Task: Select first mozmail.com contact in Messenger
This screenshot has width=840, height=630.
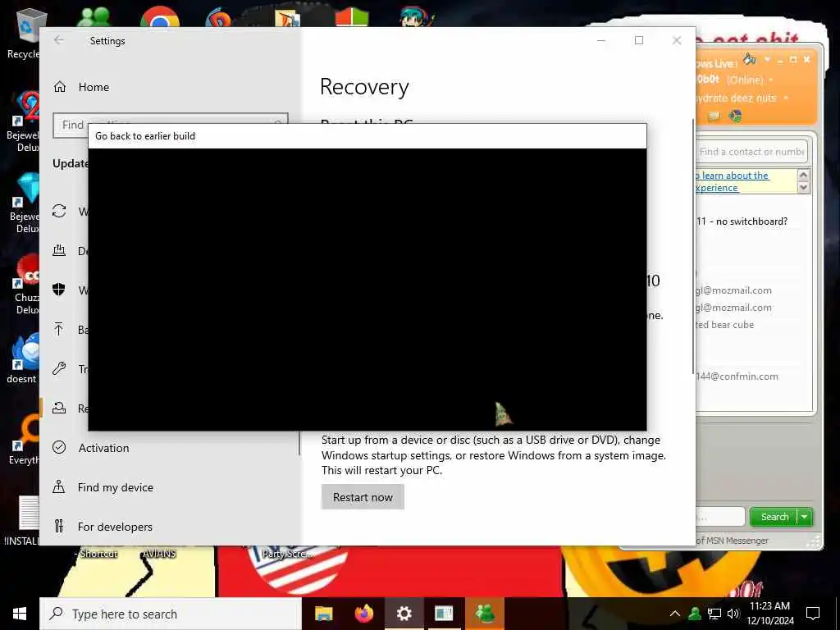Action: point(734,290)
